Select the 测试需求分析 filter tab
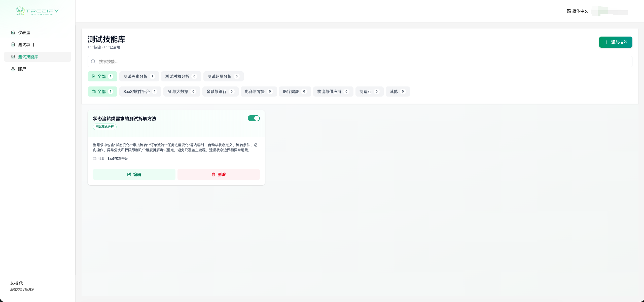The image size is (644, 302). click(139, 76)
